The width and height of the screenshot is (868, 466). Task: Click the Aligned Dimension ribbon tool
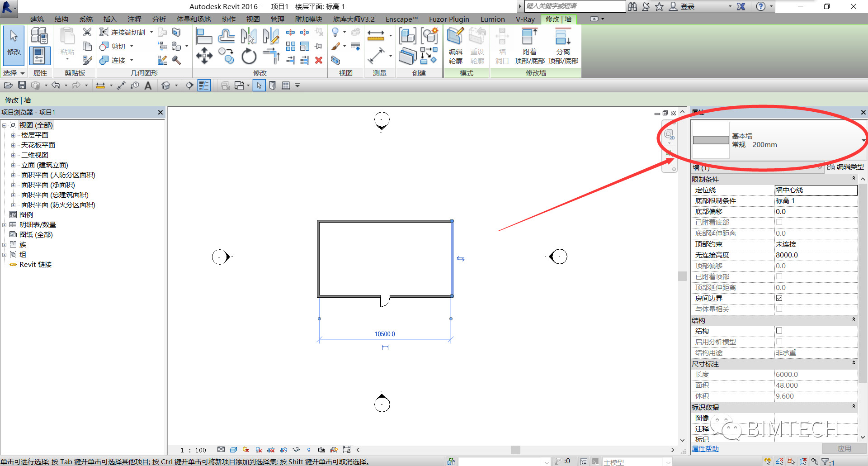376,56
